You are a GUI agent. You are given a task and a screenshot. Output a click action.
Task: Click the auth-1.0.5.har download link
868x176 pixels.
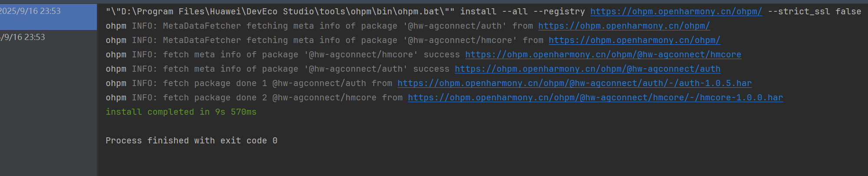(x=574, y=83)
